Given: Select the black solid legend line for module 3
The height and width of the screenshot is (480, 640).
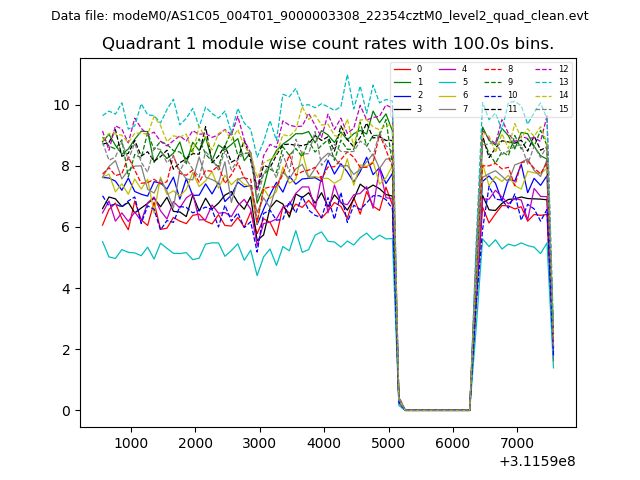Looking at the screenshot, I should click(x=403, y=108).
